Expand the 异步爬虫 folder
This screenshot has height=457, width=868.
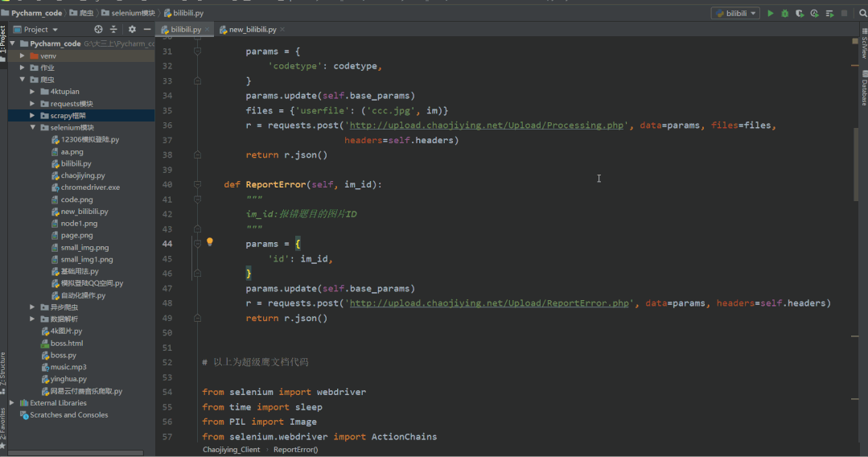pyautogui.click(x=32, y=307)
